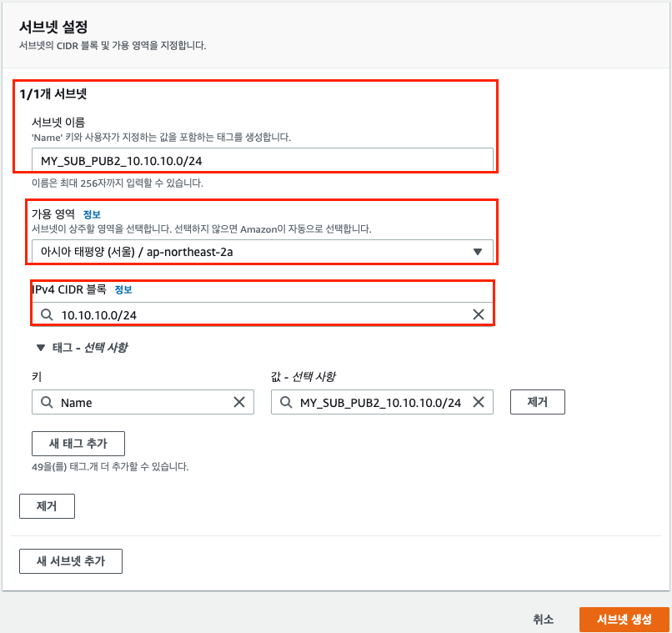Click the search icon in the tag value field
This screenshot has height=633, width=672.
[x=286, y=402]
